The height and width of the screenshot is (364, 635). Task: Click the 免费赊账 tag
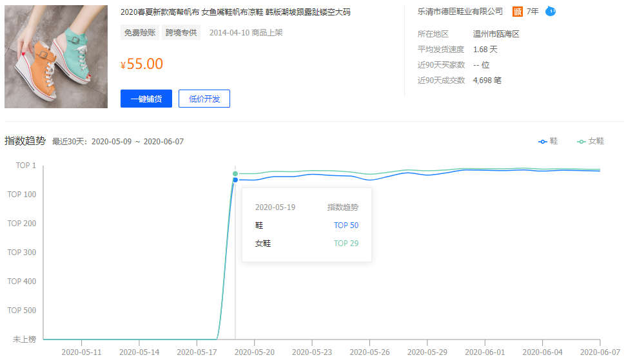click(x=140, y=32)
